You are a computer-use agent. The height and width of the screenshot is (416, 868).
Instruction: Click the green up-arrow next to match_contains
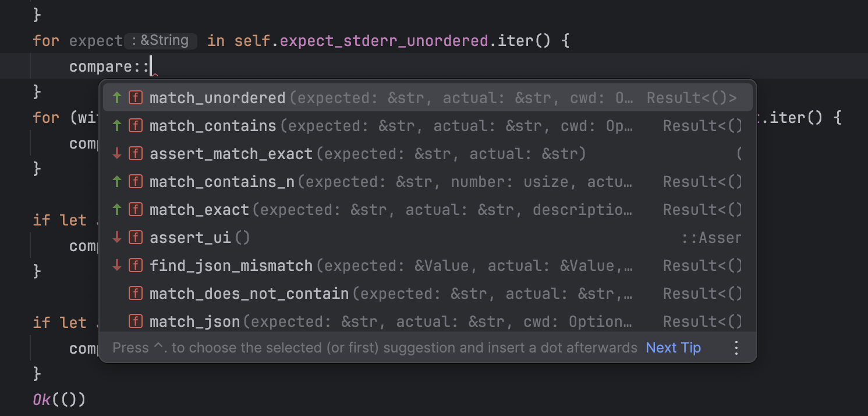coord(116,125)
